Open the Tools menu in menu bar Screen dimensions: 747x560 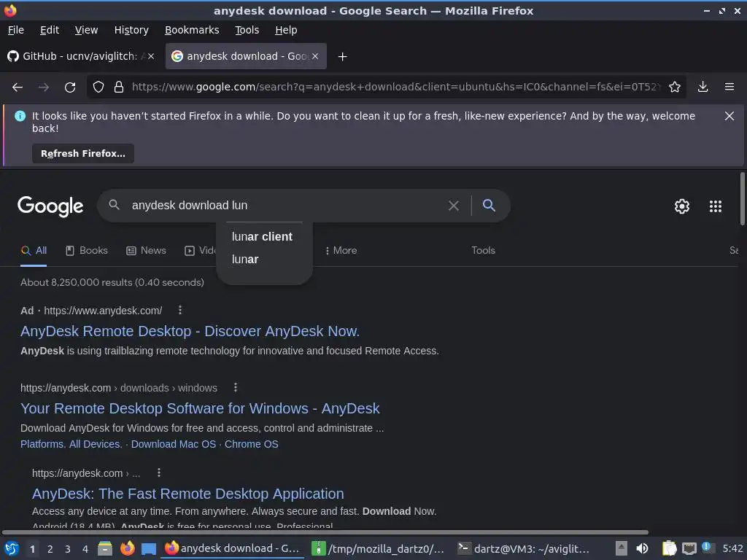coord(247,30)
